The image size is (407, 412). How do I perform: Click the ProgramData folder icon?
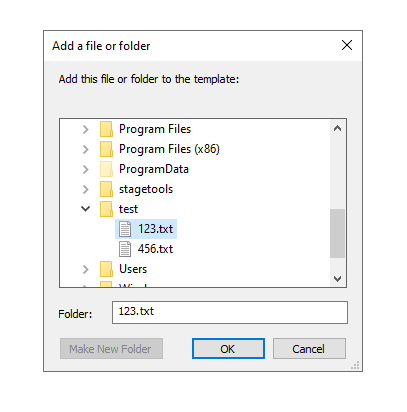click(x=106, y=169)
